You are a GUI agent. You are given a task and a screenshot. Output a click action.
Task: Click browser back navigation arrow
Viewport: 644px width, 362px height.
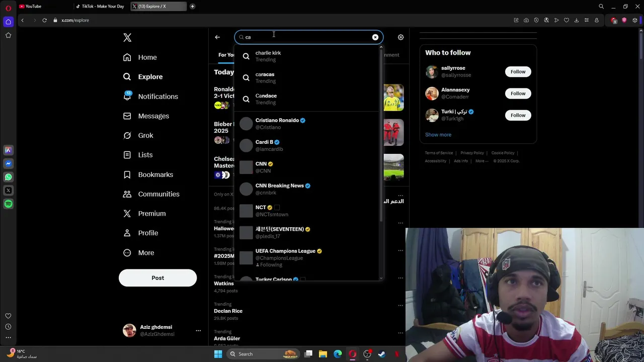coord(22,20)
